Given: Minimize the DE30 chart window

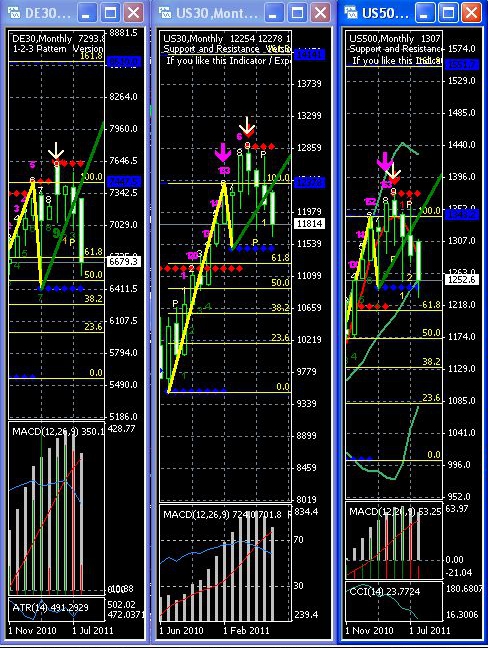Looking at the screenshot, I should point(86,13).
